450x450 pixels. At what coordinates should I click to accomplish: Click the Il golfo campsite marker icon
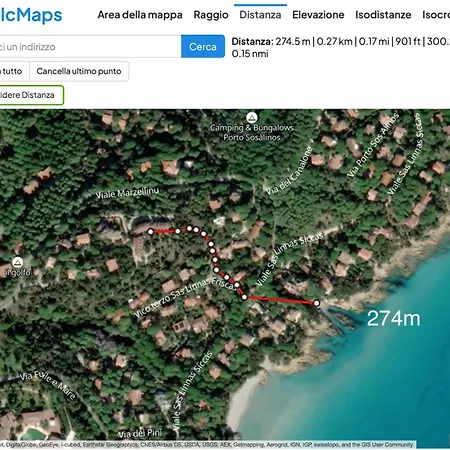point(18,262)
